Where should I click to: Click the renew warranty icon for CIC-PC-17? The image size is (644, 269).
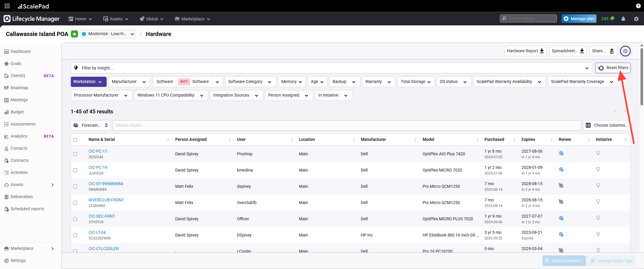(561, 153)
